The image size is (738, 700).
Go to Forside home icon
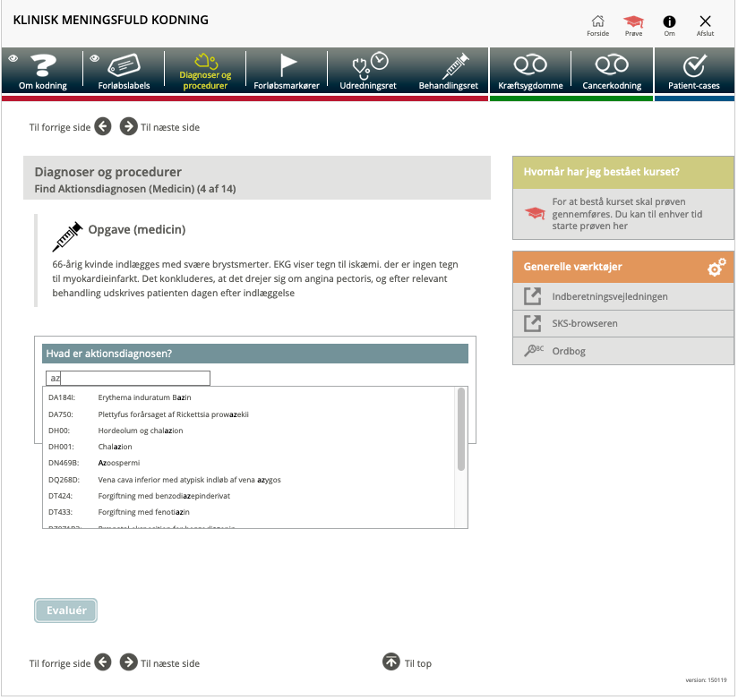pyautogui.click(x=597, y=25)
